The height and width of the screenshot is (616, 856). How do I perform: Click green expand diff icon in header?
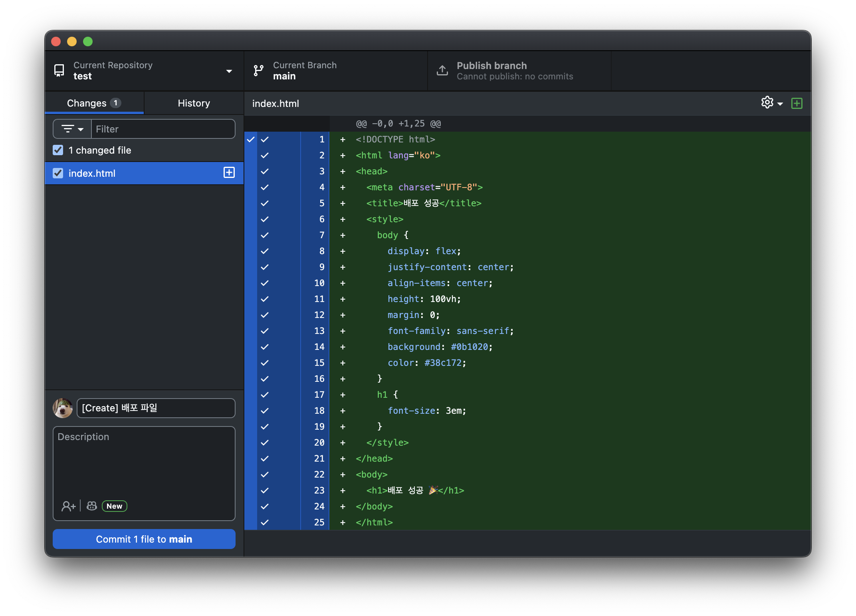click(x=797, y=103)
